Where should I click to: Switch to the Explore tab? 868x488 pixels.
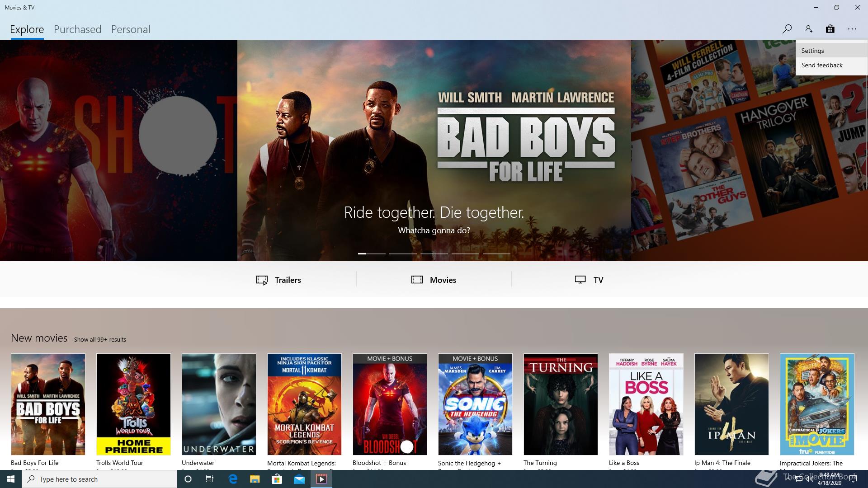27,29
